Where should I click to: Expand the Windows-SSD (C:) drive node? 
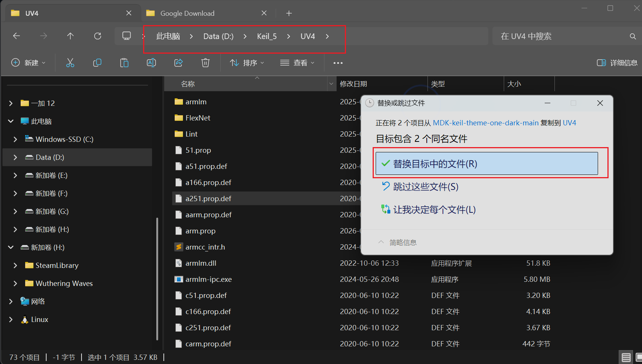(x=15, y=139)
